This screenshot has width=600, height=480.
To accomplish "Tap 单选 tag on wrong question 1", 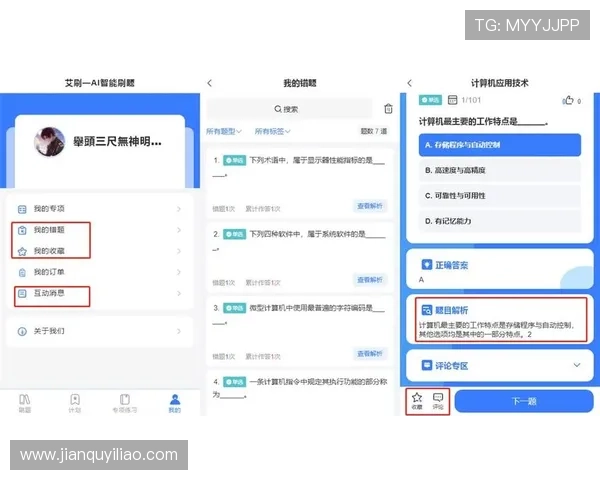I will click(234, 160).
